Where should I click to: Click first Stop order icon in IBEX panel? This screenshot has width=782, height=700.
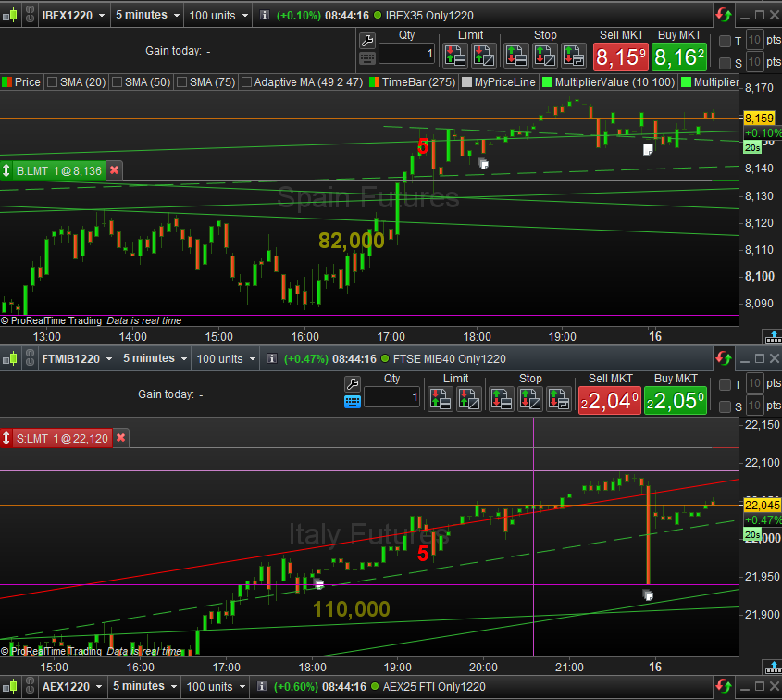515,56
